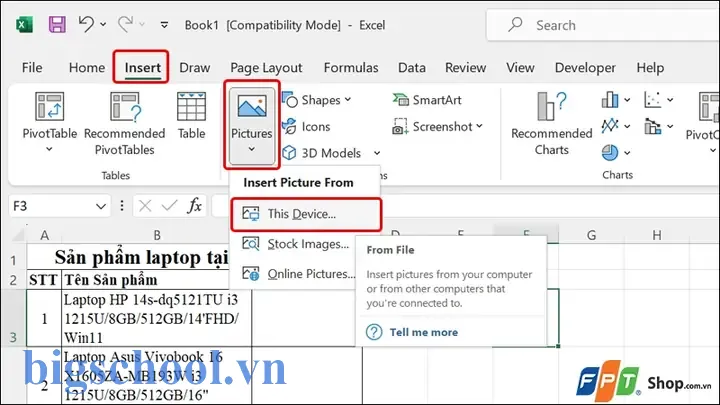Image resolution: width=720 pixels, height=405 pixels.
Task: Go to the Page Layout tab
Action: coord(266,68)
